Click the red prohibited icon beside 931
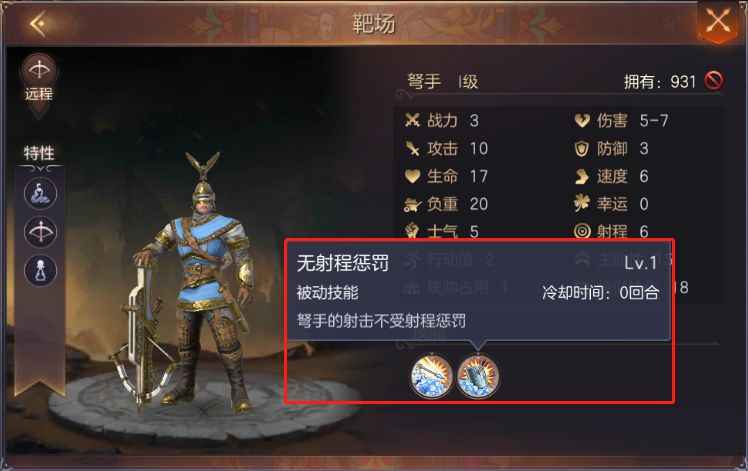This screenshot has height=471, width=748. tap(713, 81)
